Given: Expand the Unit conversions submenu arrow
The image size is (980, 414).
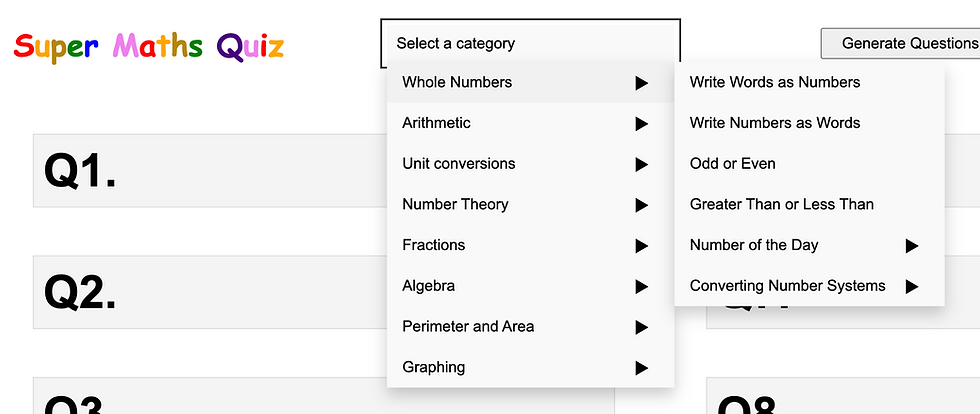Looking at the screenshot, I should [x=641, y=165].
